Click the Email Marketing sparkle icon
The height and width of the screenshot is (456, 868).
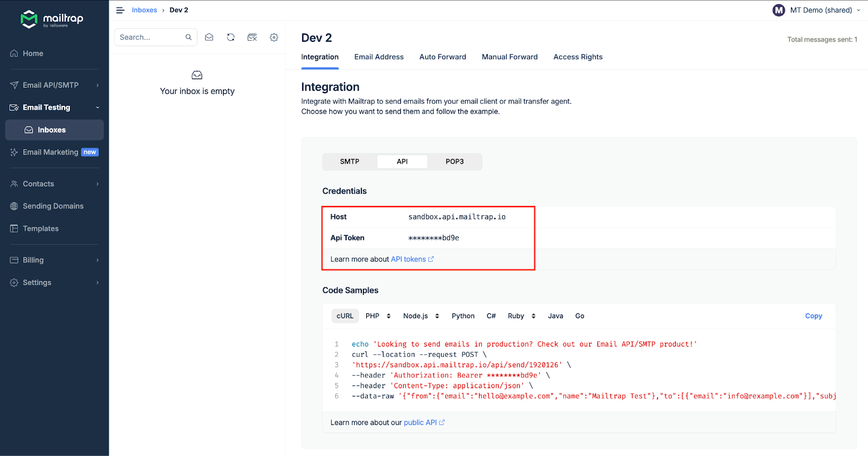[x=14, y=152]
